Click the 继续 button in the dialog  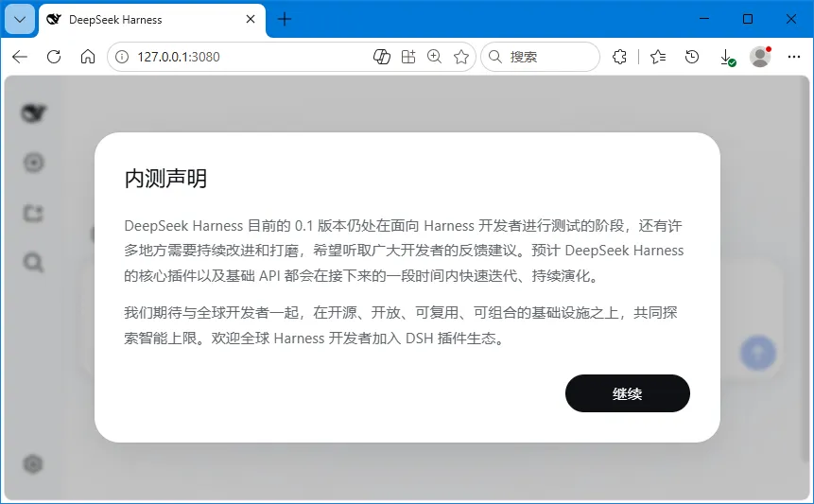click(x=627, y=393)
